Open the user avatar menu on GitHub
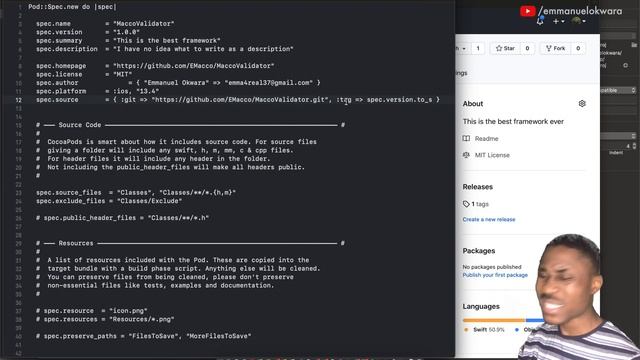 (578, 21)
